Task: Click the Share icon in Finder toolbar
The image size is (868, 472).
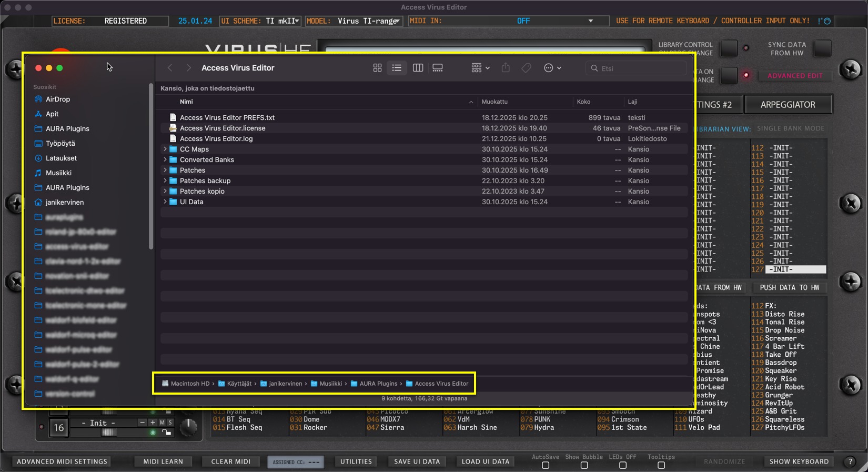Action: point(506,68)
